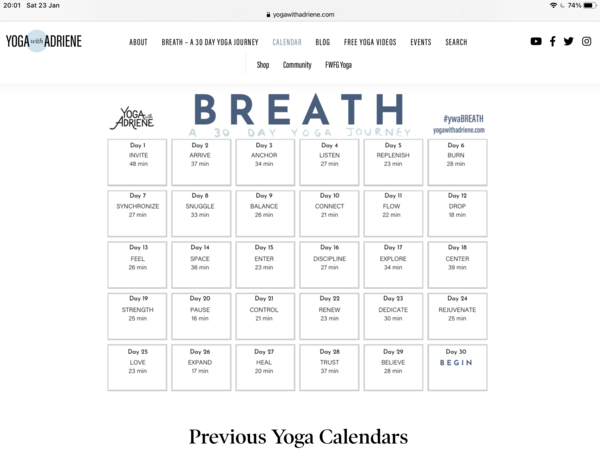This screenshot has height=450, width=600.
Task: Open the YouTube social icon
Action: pyautogui.click(x=536, y=42)
